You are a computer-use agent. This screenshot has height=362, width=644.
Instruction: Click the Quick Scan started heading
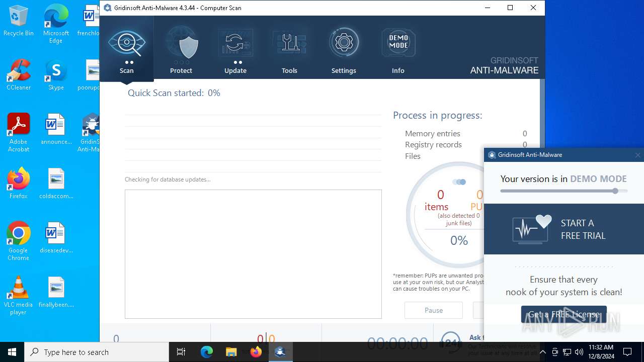pos(174,93)
